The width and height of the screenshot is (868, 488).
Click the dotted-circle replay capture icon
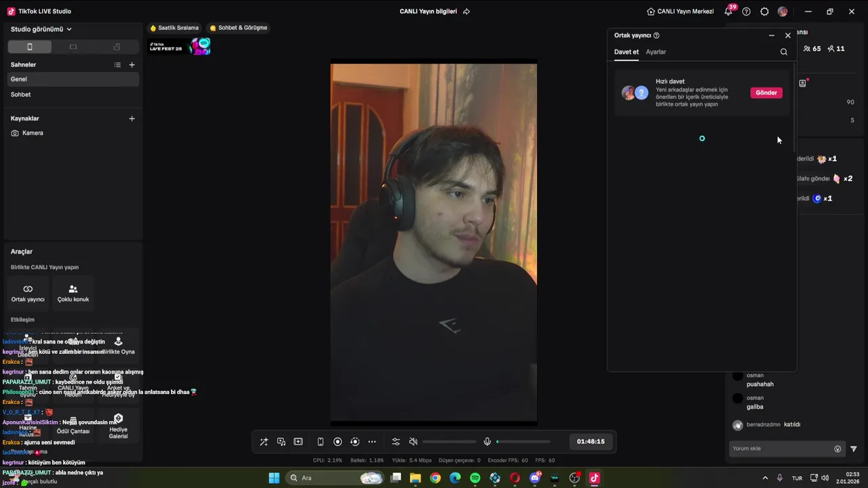pos(355,442)
